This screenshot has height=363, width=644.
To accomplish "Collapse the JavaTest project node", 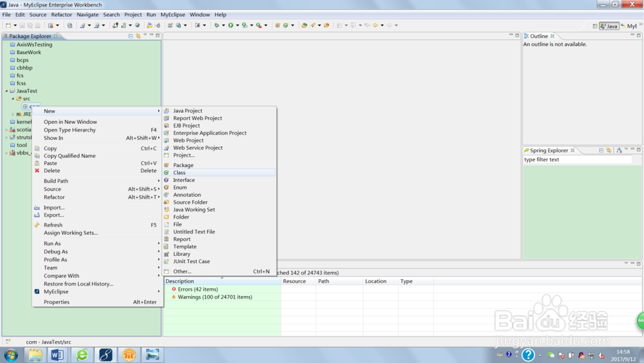I will [x=6, y=91].
